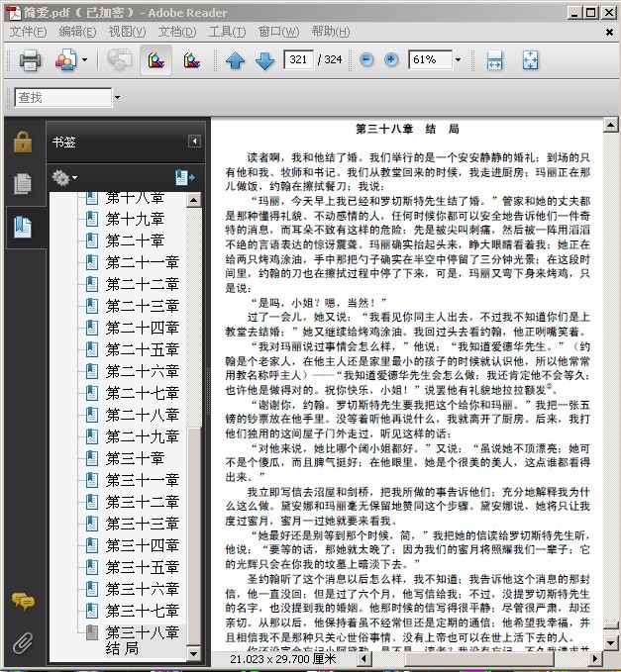
Task: Open the collaboration people icon
Action: 65,60
